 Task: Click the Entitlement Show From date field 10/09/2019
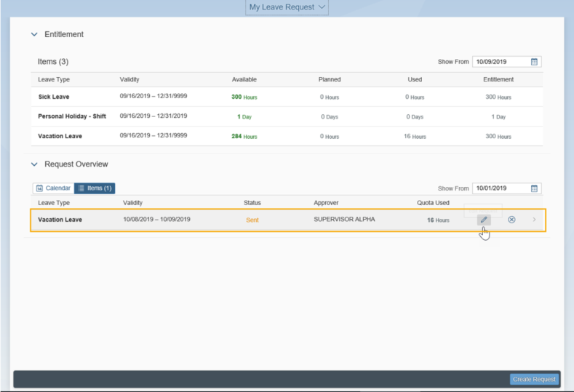point(500,62)
